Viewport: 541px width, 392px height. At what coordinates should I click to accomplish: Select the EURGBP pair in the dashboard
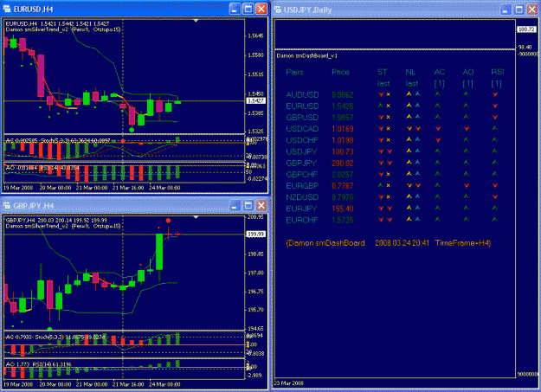pyautogui.click(x=302, y=186)
